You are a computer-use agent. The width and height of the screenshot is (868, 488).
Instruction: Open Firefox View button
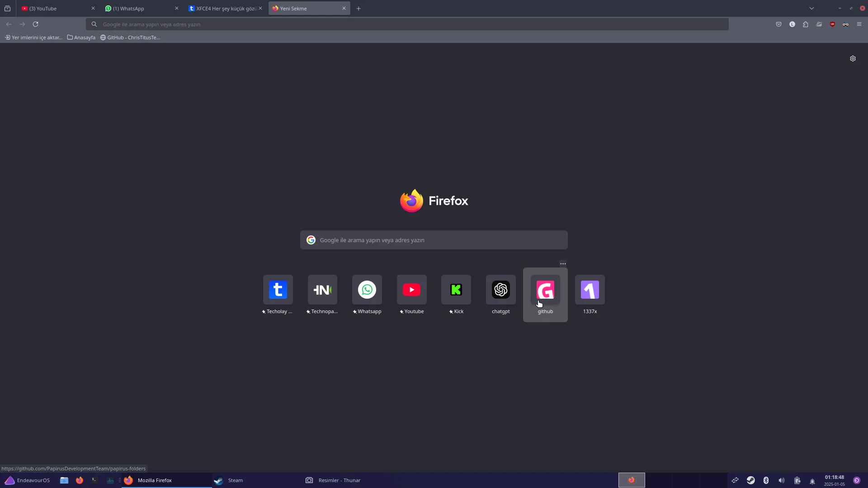[x=8, y=9]
